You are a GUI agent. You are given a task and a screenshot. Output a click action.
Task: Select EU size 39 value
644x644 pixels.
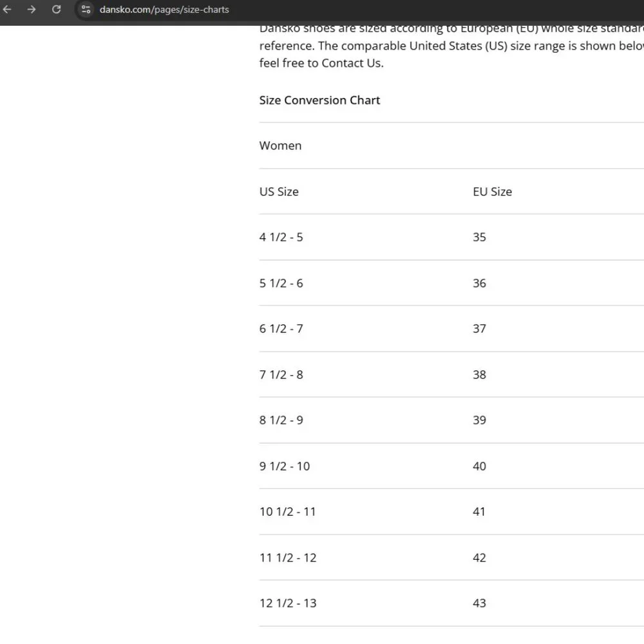(479, 420)
